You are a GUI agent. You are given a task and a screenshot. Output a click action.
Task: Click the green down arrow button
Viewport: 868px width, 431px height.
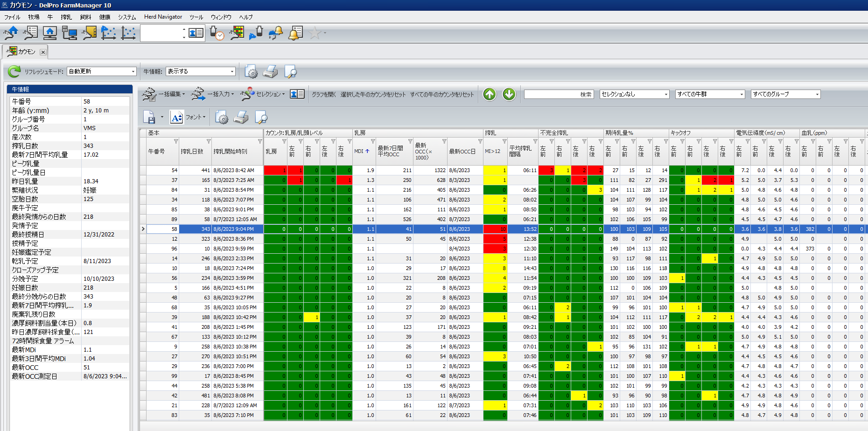[509, 94]
